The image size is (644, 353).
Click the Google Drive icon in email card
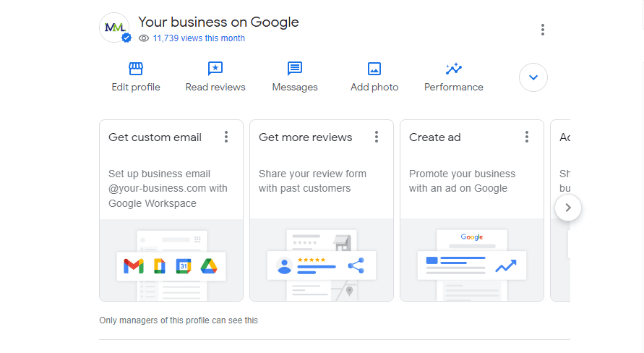click(x=209, y=266)
